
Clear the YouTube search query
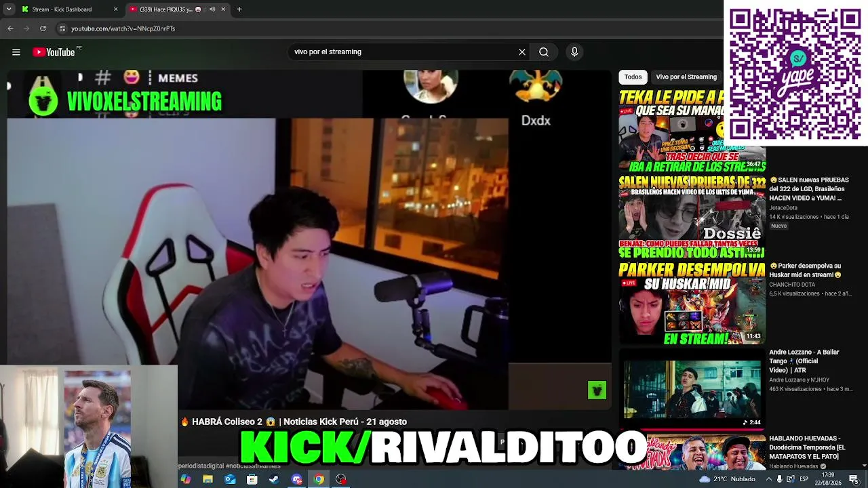click(x=522, y=52)
